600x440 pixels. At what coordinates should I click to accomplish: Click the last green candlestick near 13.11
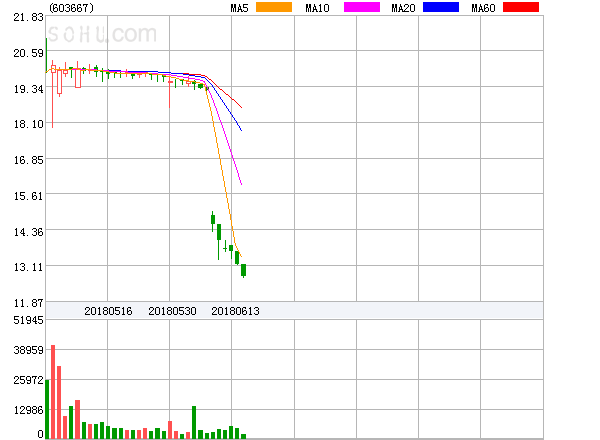(x=243, y=270)
